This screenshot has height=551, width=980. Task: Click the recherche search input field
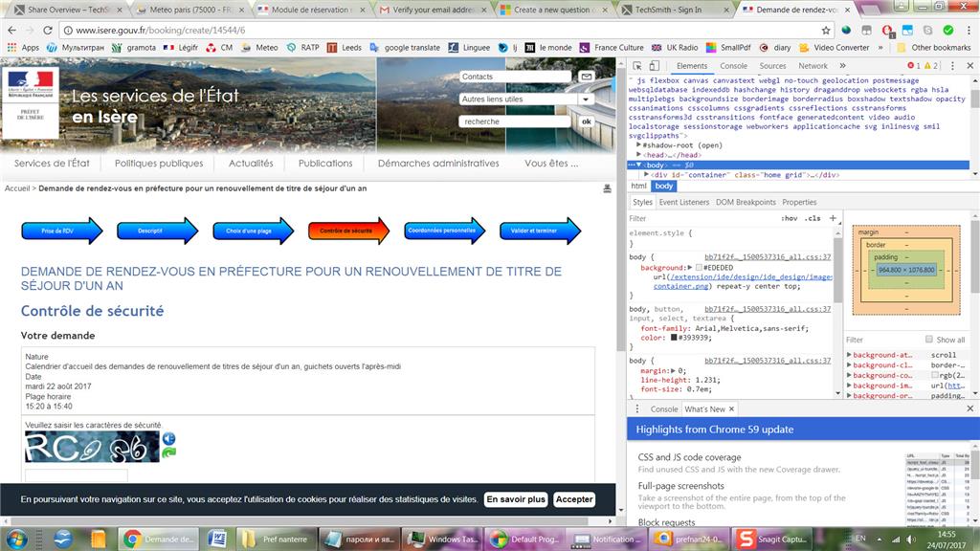[x=516, y=121]
